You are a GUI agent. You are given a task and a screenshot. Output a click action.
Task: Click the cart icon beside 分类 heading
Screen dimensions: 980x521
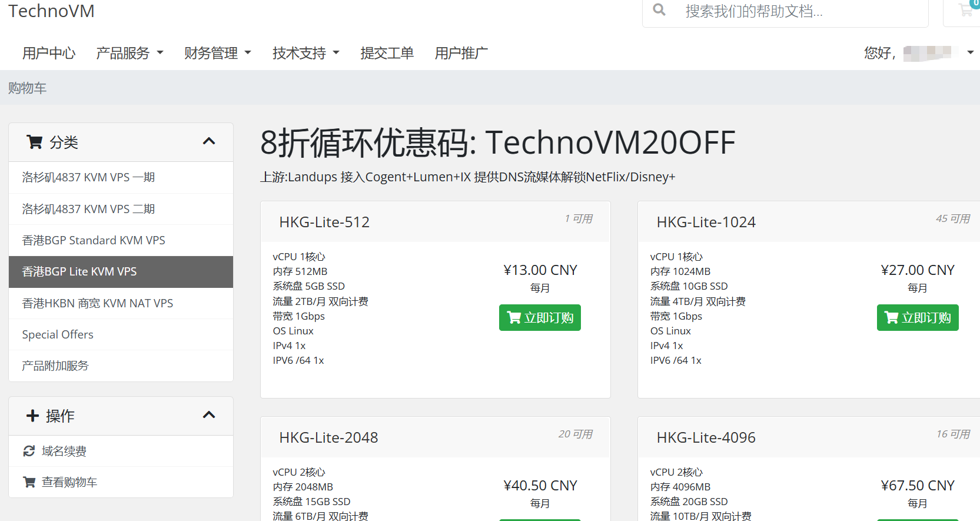coord(35,142)
